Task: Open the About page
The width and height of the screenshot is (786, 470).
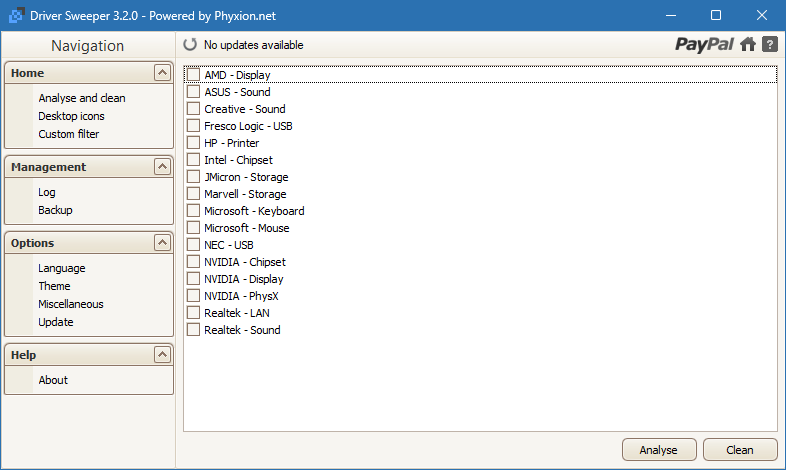Action: tap(53, 380)
